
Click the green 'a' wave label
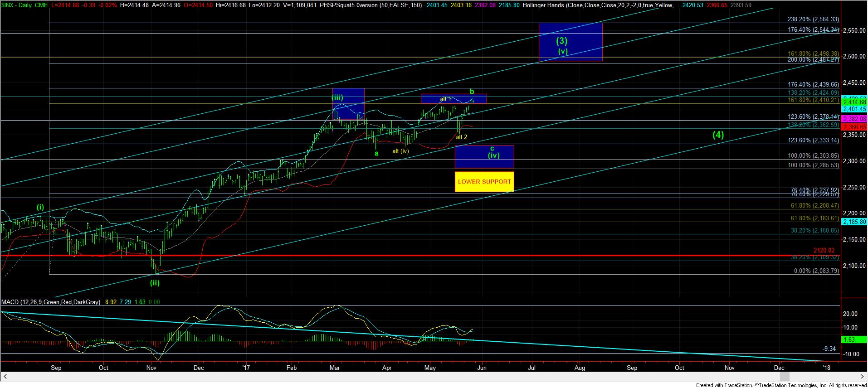376,153
